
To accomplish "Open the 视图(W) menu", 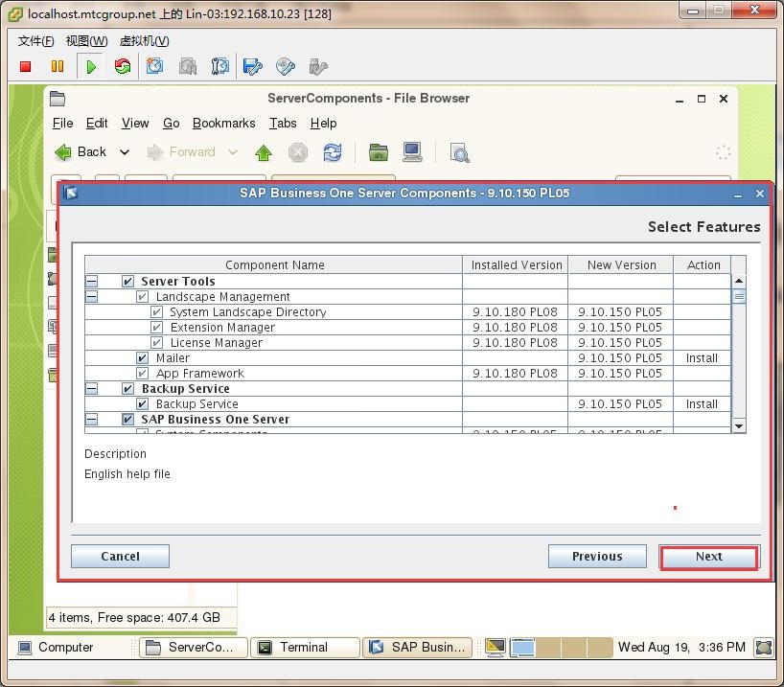I will click(x=87, y=41).
